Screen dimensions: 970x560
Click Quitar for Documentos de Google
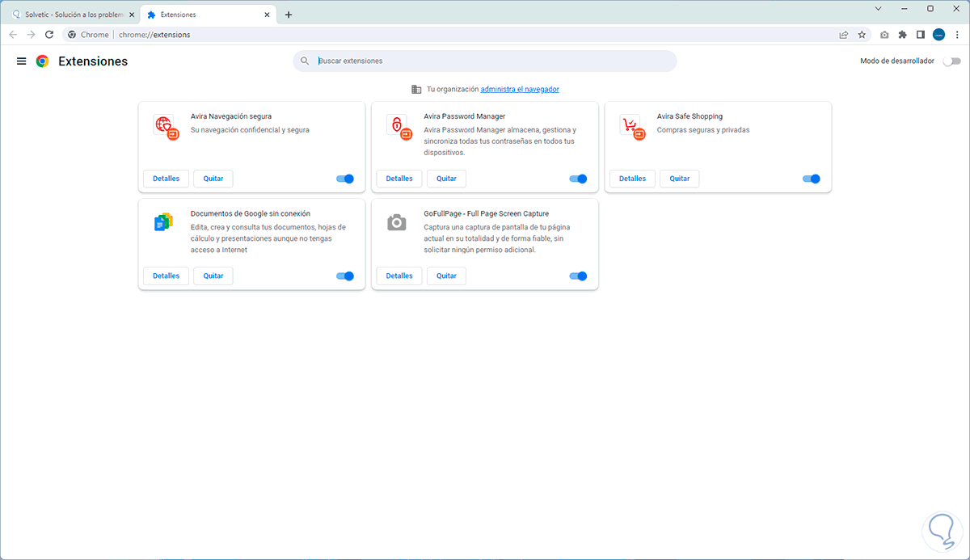tap(213, 276)
